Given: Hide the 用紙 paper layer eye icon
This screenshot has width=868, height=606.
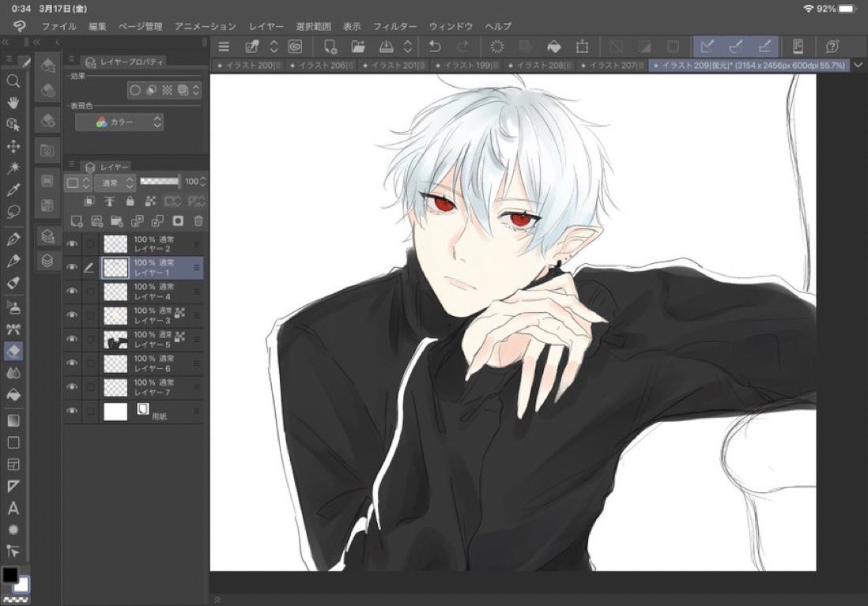Looking at the screenshot, I should tap(72, 411).
